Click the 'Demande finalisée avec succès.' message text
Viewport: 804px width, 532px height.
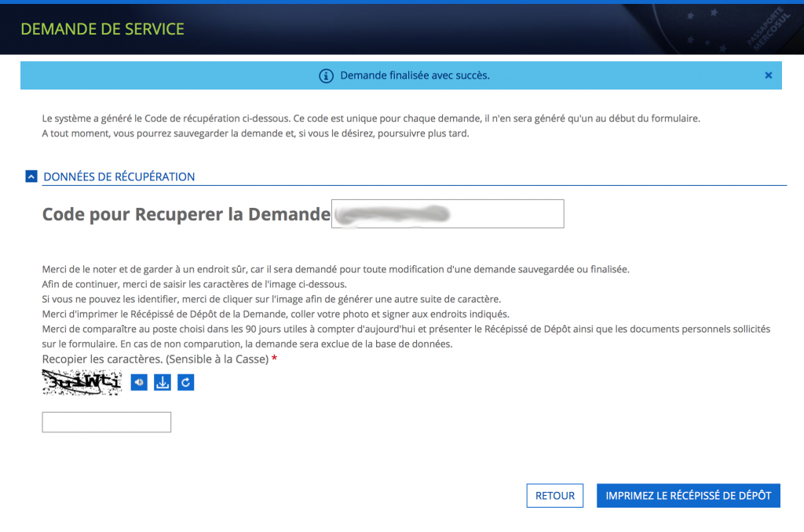[x=415, y=75]
